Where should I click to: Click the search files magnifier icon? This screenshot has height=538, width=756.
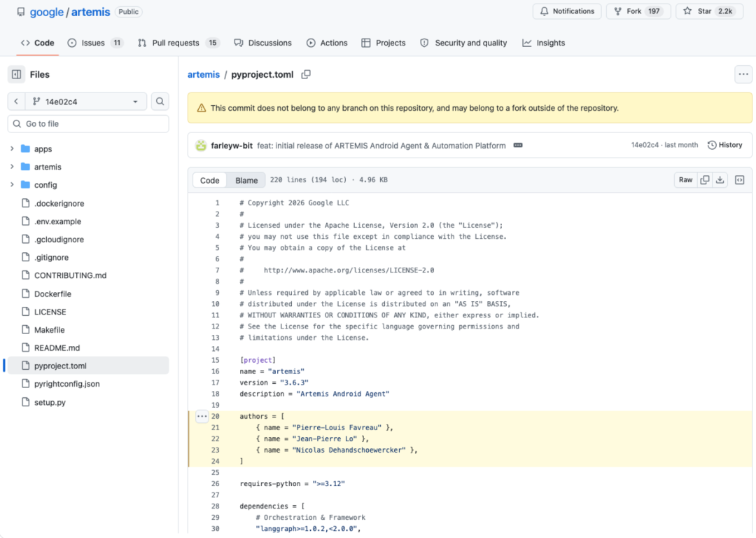160,102
